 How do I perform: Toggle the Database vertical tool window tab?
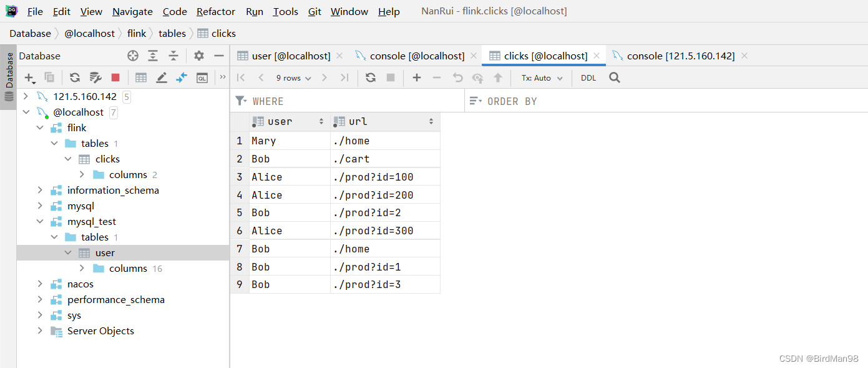(9, 77)
